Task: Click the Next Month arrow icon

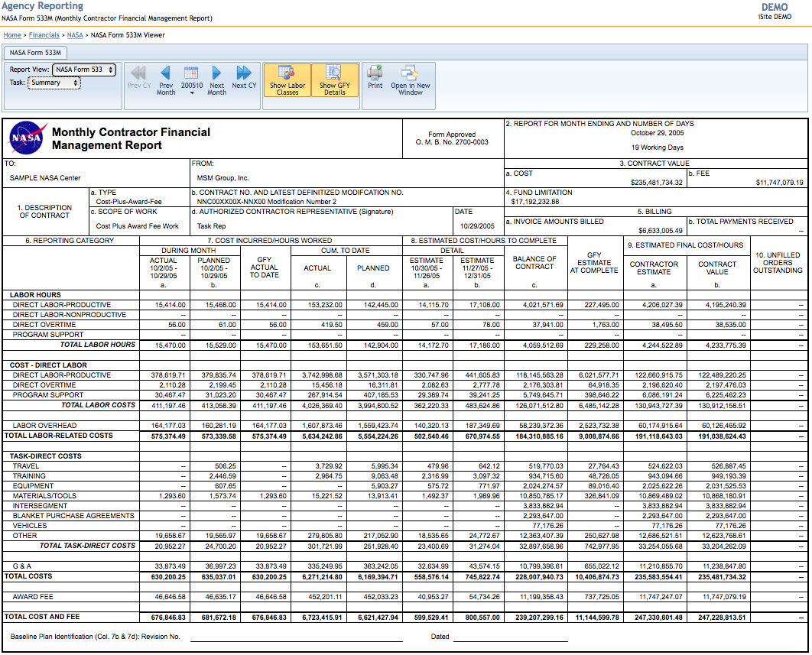Action: pos(216,73)
